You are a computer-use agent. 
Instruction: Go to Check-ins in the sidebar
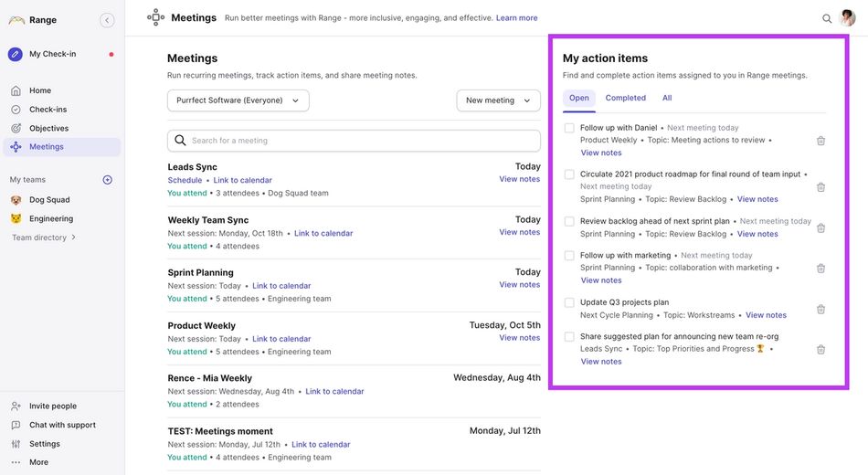(x=48, y=110)
